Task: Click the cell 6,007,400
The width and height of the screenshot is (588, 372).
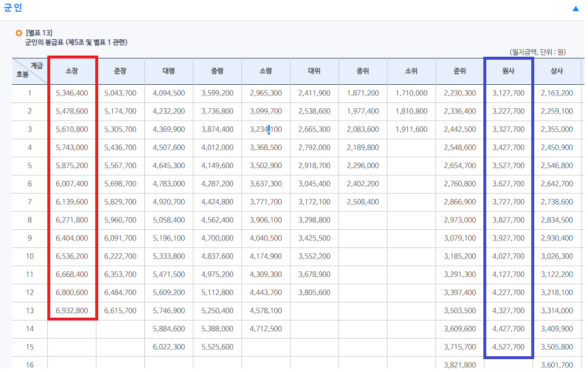Action: (72, 184)
